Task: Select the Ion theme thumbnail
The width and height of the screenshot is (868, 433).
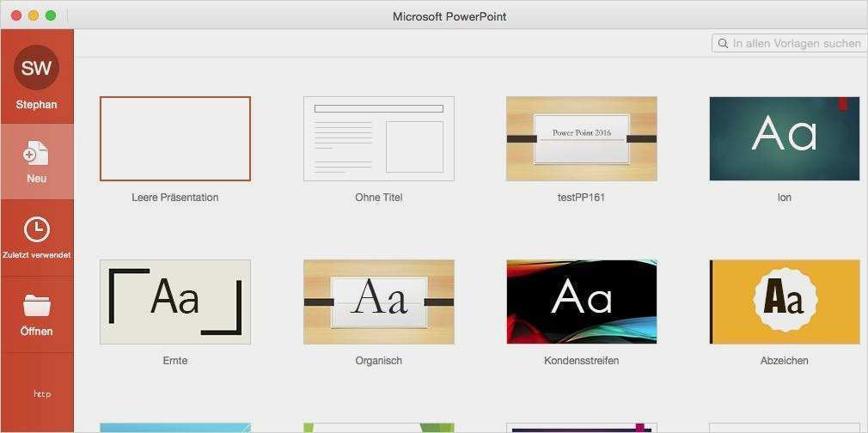Action: pos(784,138)
